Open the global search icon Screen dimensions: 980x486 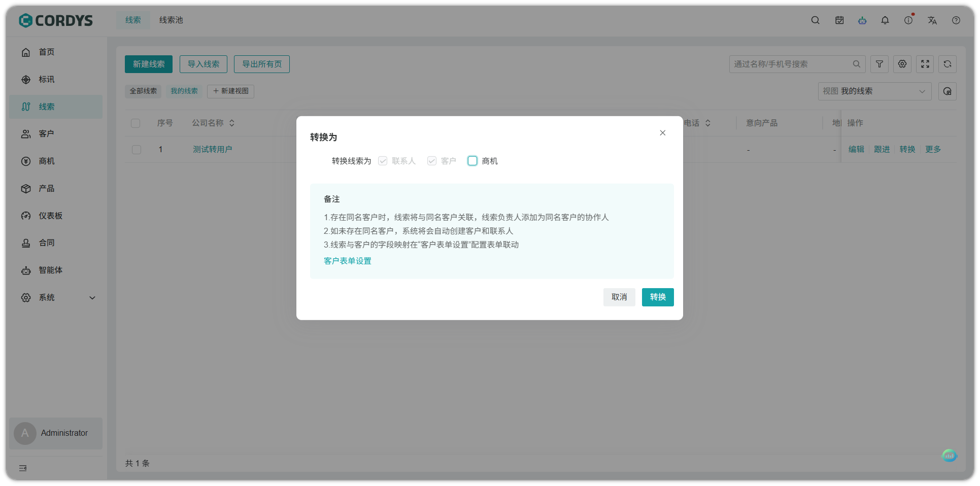[815, 20]
